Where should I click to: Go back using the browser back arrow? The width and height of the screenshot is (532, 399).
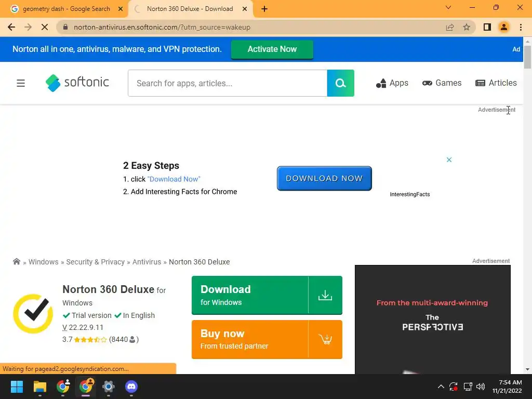point(11,27)
